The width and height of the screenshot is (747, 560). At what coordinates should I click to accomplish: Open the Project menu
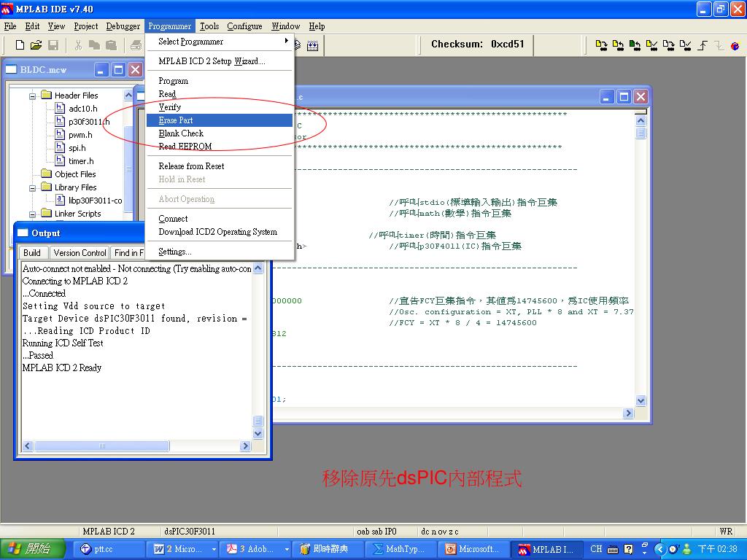(x=86, y=26)
